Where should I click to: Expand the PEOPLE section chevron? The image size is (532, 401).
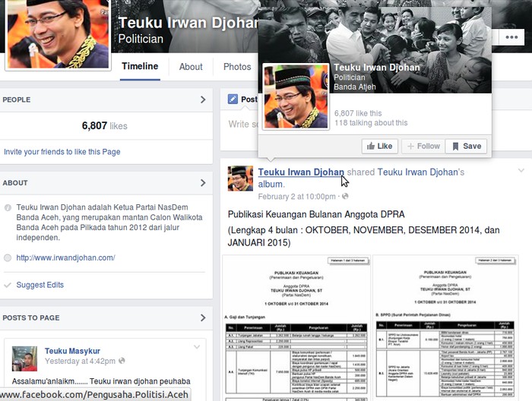(x=203, y=99)
